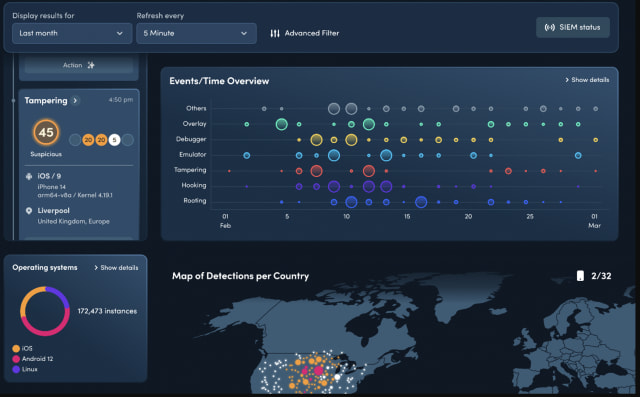Show details of Events/Time Overview

(587, 80)
